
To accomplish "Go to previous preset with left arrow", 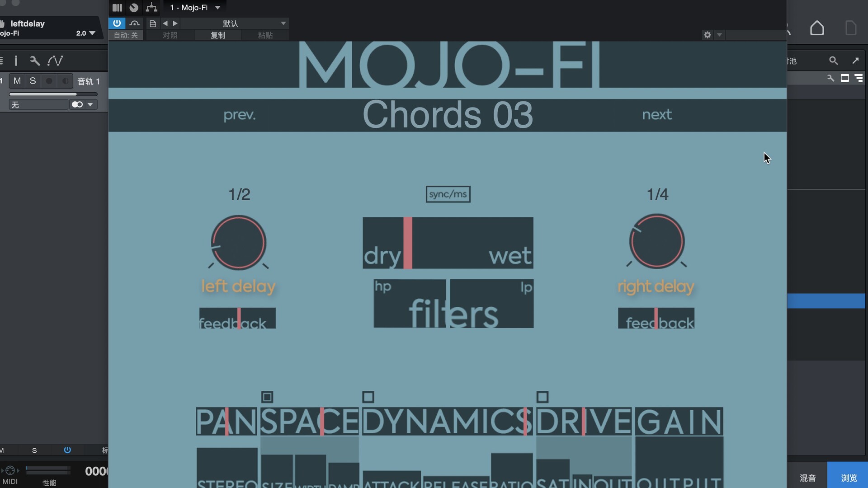I will click(165, 23).
